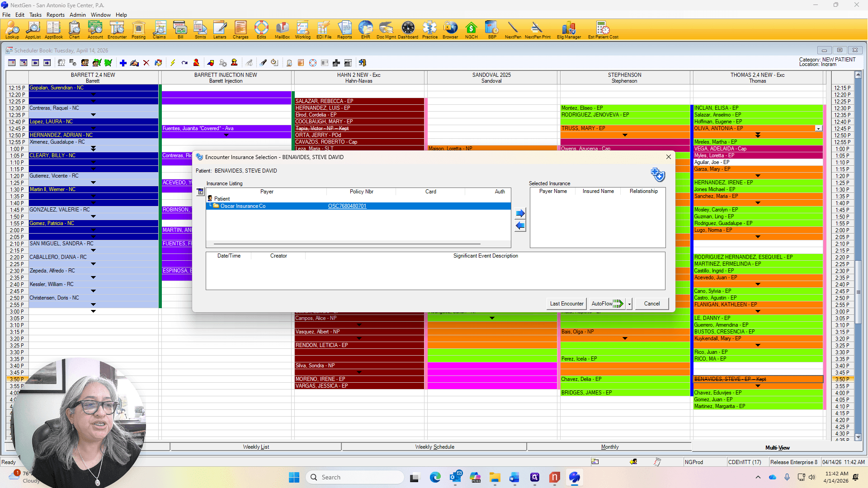Open the Elig Manager toolbar icon

tap(569, 30)
